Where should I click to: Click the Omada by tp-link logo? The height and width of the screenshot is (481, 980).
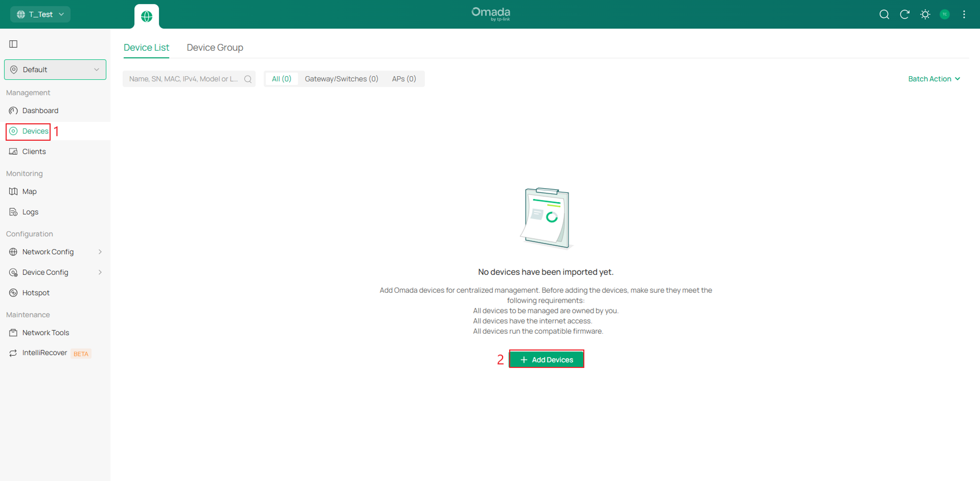[491, 14]
